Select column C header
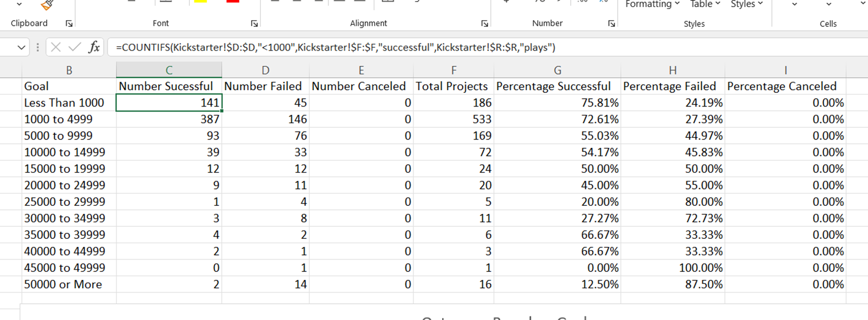Viewport: 868px width, 320px height. point(169,70)
